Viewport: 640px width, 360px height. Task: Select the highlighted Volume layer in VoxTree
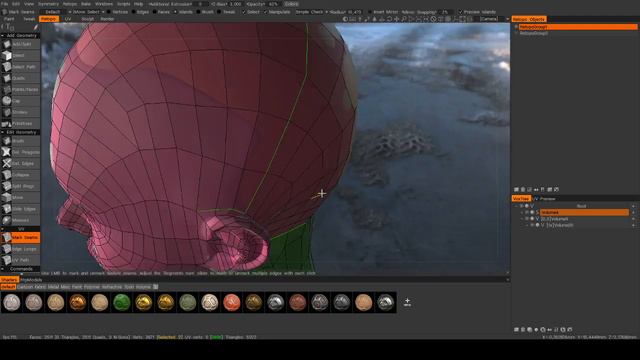click(584, 212)
